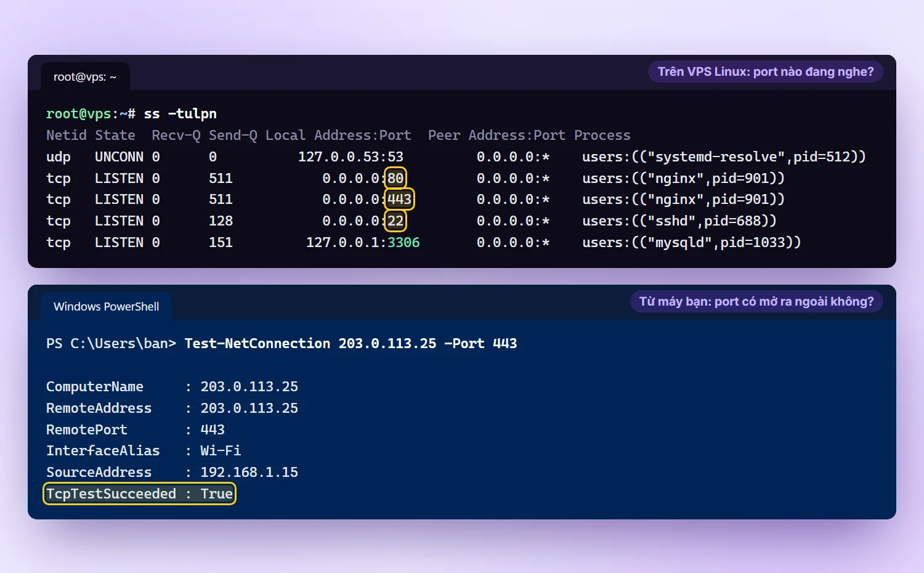Click the 127.0.0.53:53 local address
The image size is (924, 573).
coord(351,157)
